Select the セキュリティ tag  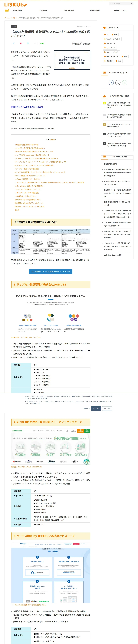(x=110, y=43)
